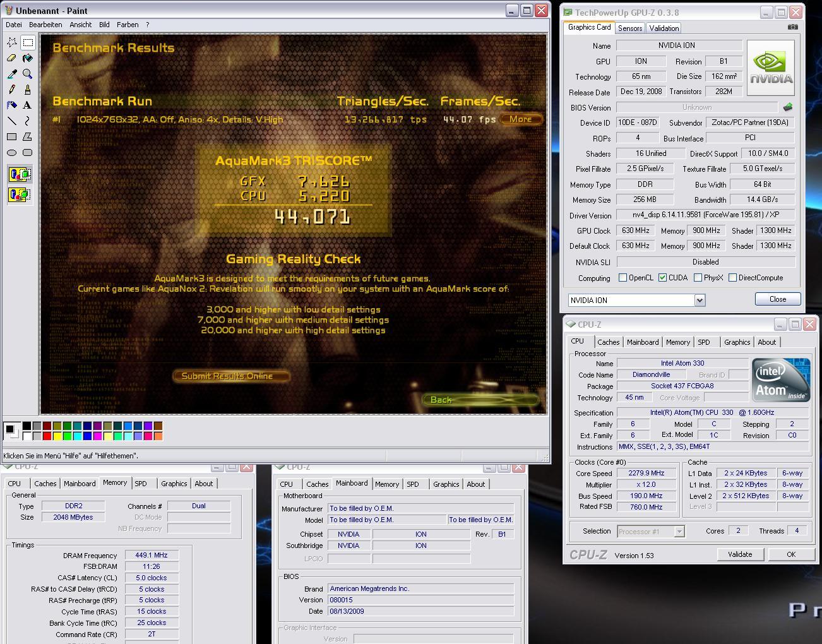822x644 pixels.
Task: Select the Polygon shape tool
Action: coord(28,136)
